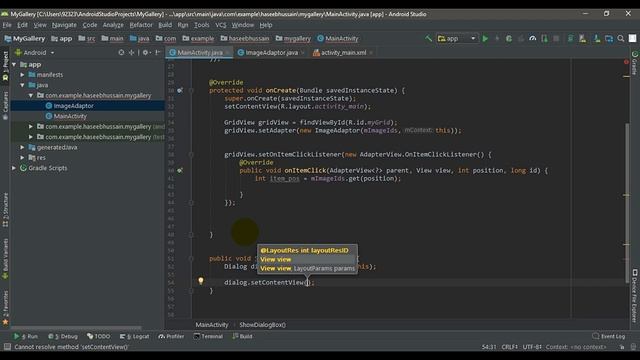Toggle the Terminal tool window

tap(208, 336)
